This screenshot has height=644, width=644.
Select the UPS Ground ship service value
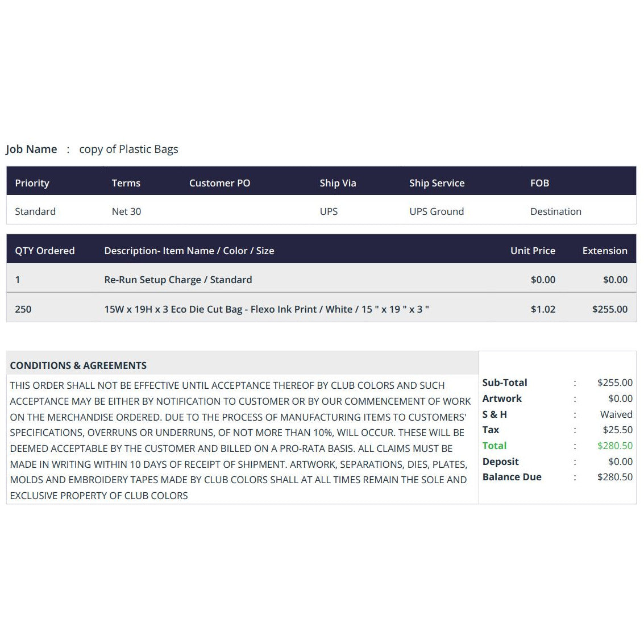tap(437, 211)
